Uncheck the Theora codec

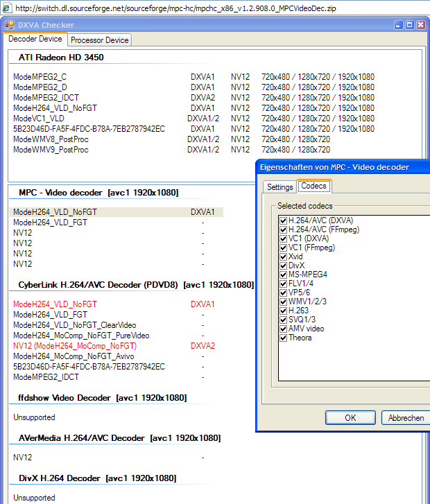click(283, 338)
